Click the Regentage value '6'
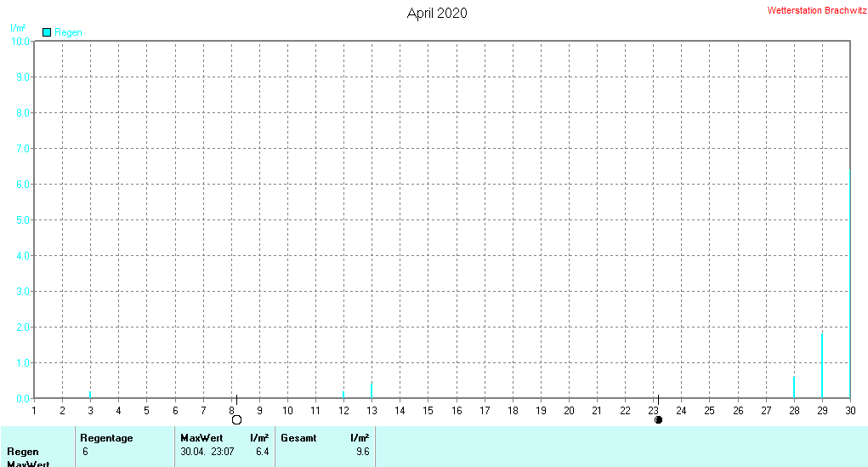This screenshot has height=467, width=868. pos(85,452)
